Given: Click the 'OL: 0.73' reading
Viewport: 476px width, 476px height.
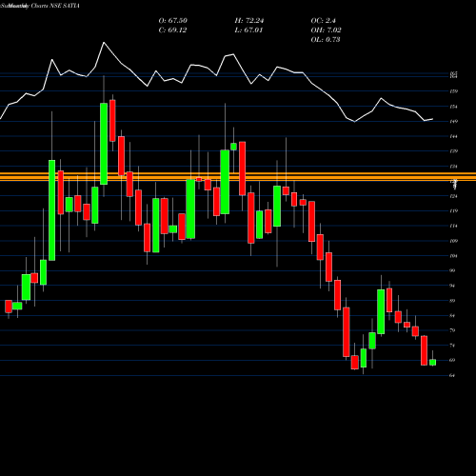Looking at the screenshot, I should 326,40.
